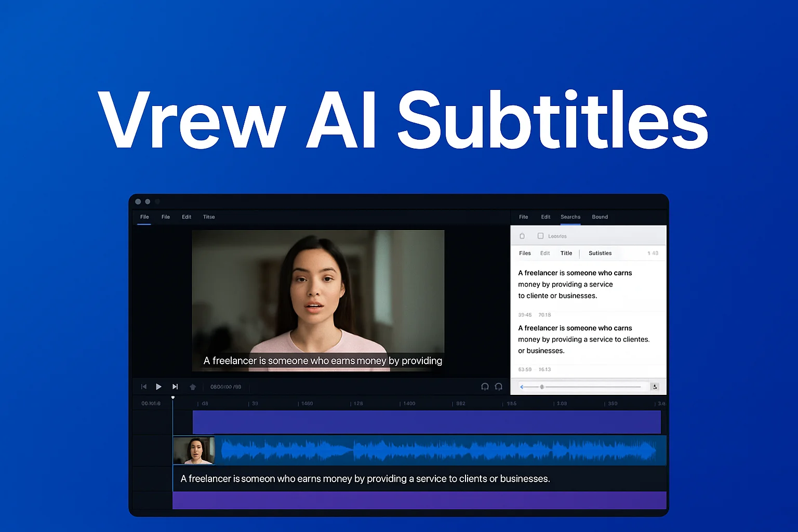Switch to the Searchs tab

570,217
